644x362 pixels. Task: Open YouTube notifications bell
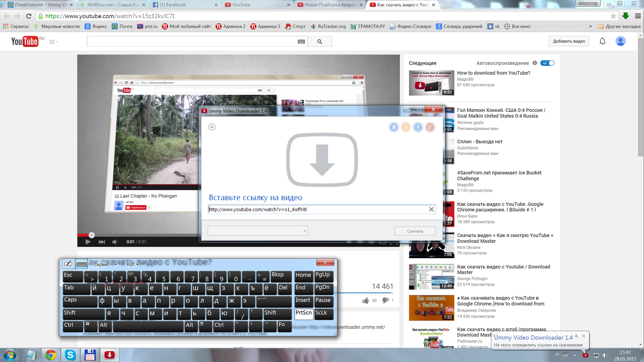tap(602, 41)
